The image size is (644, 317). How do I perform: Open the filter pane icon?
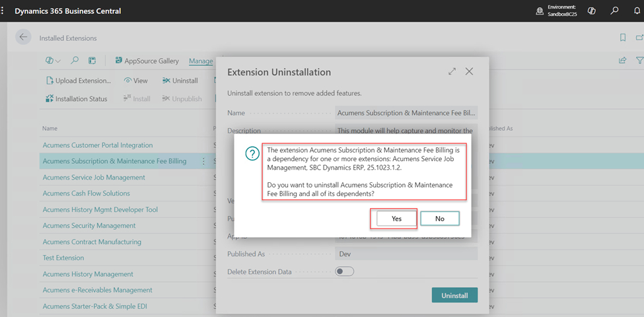[639, 61]
